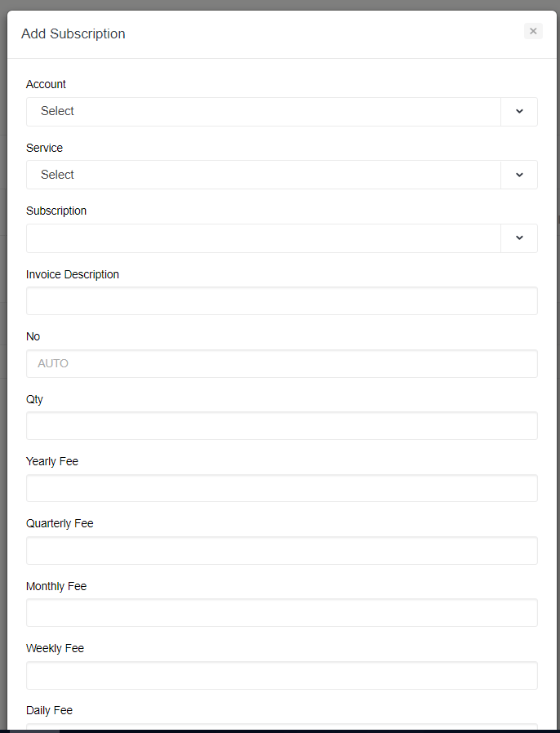Click the No field showing AUTO
The height and width of the screenshot is (733, 560).
point(282,363)
